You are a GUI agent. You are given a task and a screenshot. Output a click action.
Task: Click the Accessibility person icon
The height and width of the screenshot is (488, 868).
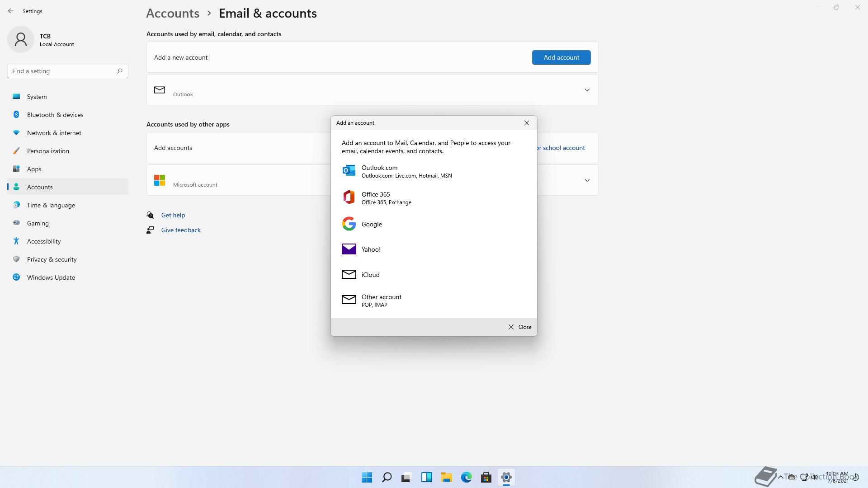[x=16, y=241]
